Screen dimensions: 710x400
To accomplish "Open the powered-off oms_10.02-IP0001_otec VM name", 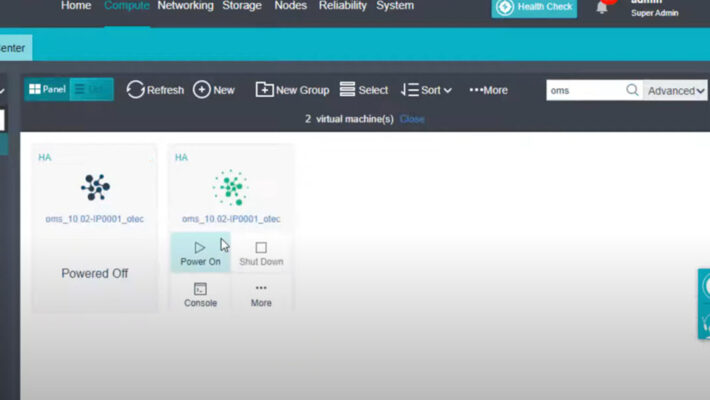I will click(95, 219).
